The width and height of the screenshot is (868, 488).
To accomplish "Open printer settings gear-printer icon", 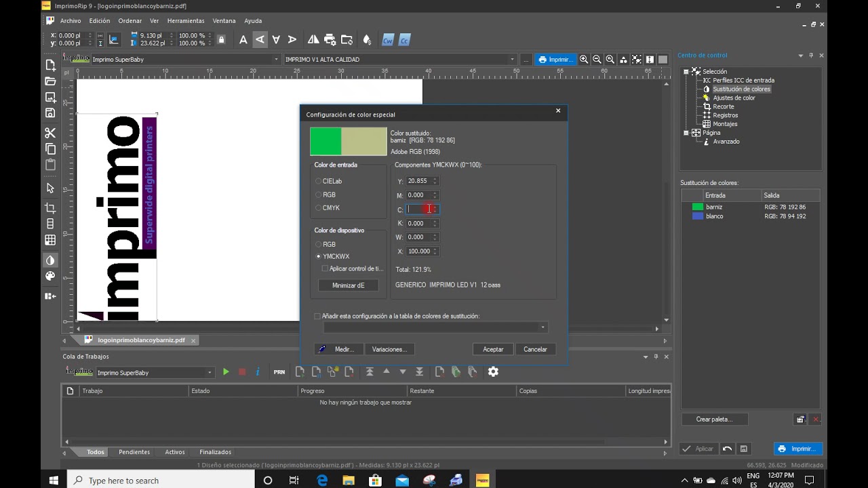I will click(x=330, y=40).
